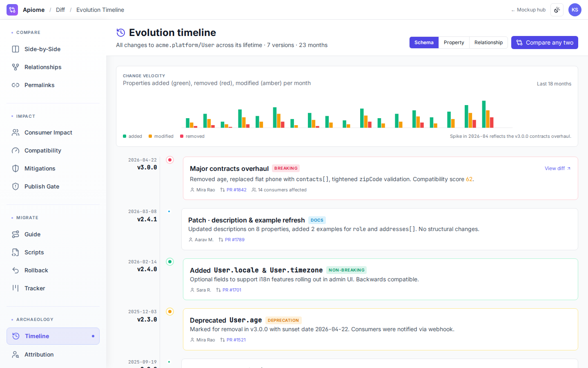Click the pull request icon beside PR #1521
Viewport: 588px width, 368px height.
tap(223, 340)
